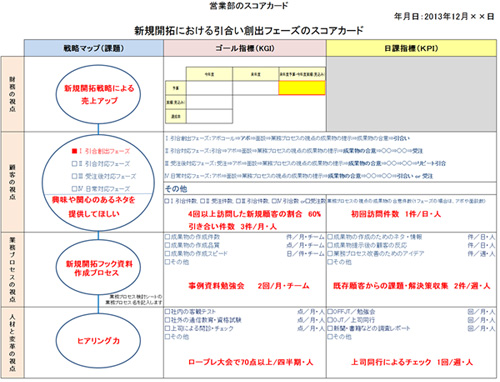Viewport: 500px width, 382px height.
Task: Click the 財務の視点 row label
Action: click(12, 94)
